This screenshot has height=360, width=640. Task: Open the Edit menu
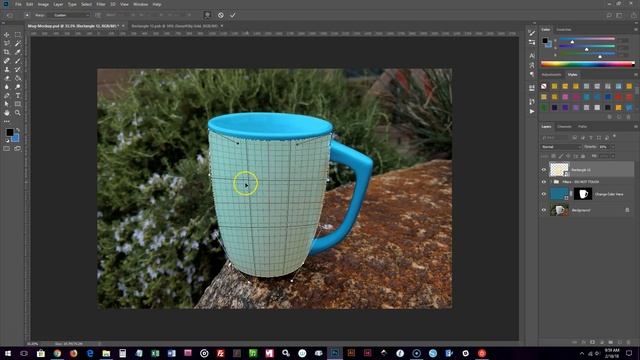pos(29,4)
